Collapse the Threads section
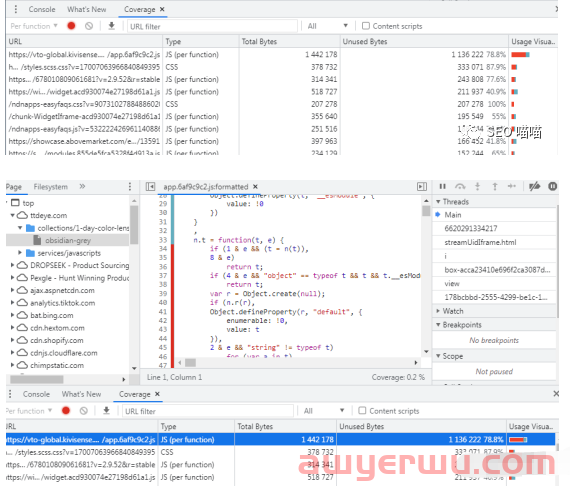 (x=438, y=201)
